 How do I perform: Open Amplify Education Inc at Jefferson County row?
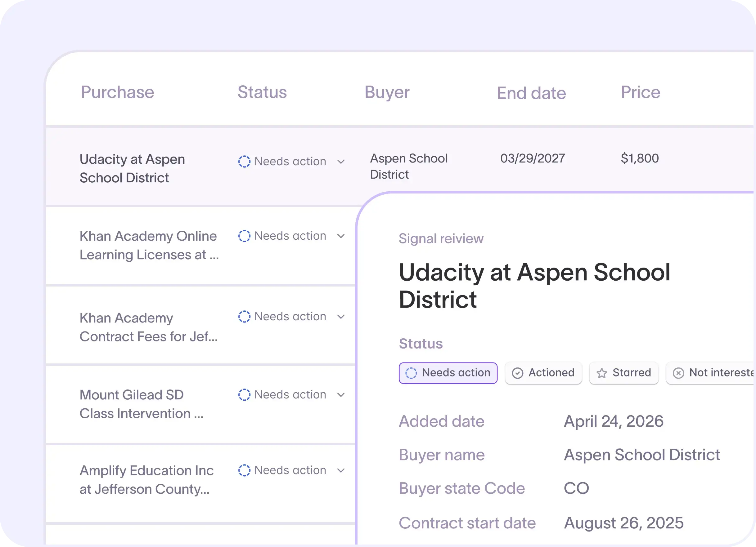pos(147,480)
